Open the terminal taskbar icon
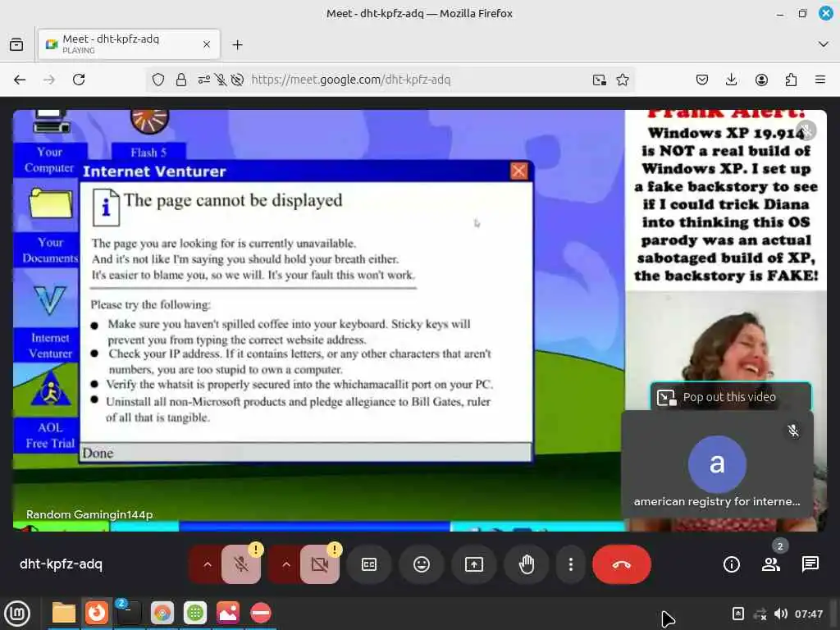The width and height of the screenshot is (840, 630). point(129,613)
